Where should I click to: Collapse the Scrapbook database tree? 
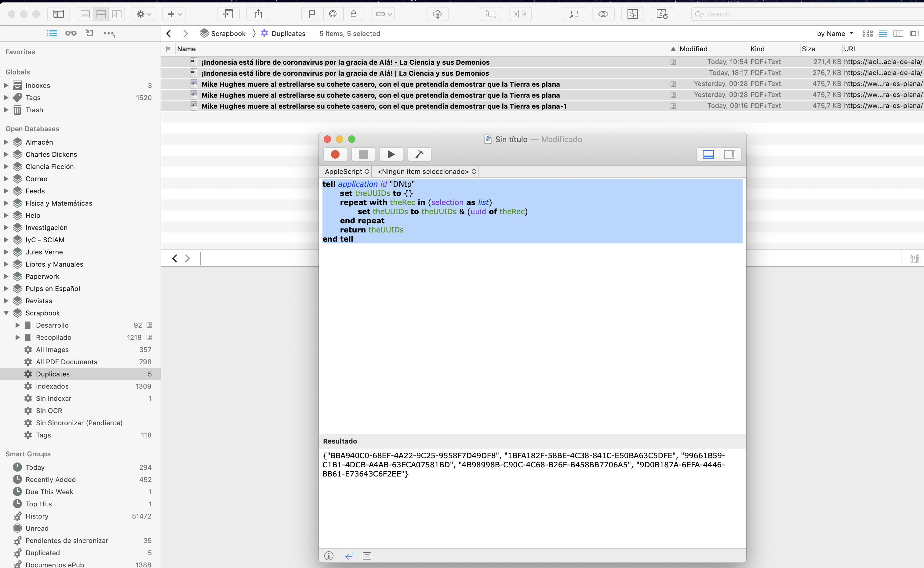[6, 313]
